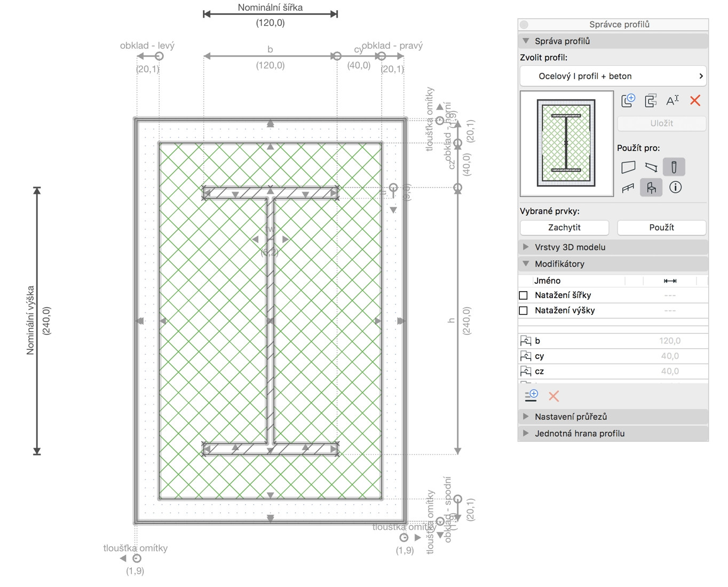Enable the Natažení šířky checkbox
Image resolution: width=728 pixels, height=587 pixels.
tap(524, 295)
